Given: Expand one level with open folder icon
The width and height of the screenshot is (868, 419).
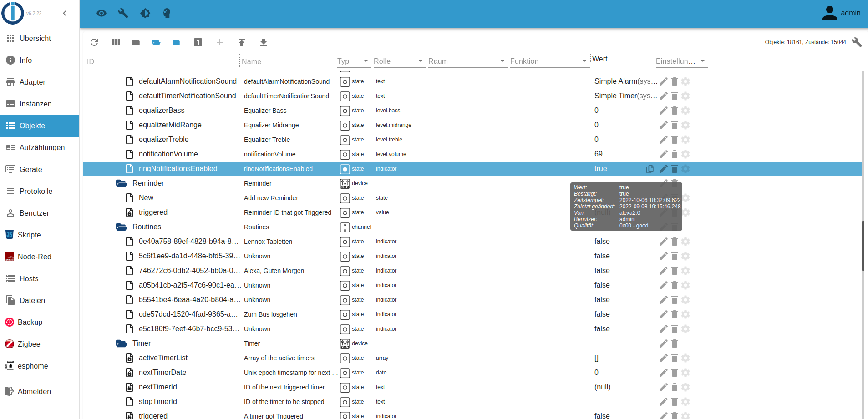Looking at the screenshot, I should [x=156, y=42].
